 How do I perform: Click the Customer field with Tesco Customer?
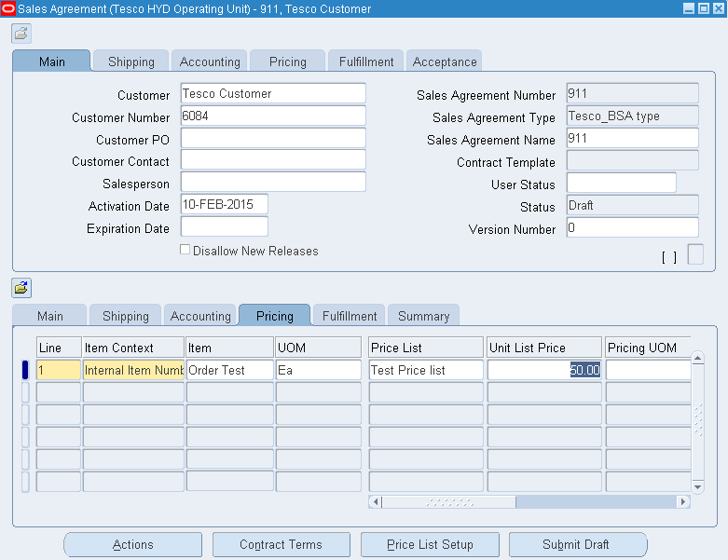(273, 93)
